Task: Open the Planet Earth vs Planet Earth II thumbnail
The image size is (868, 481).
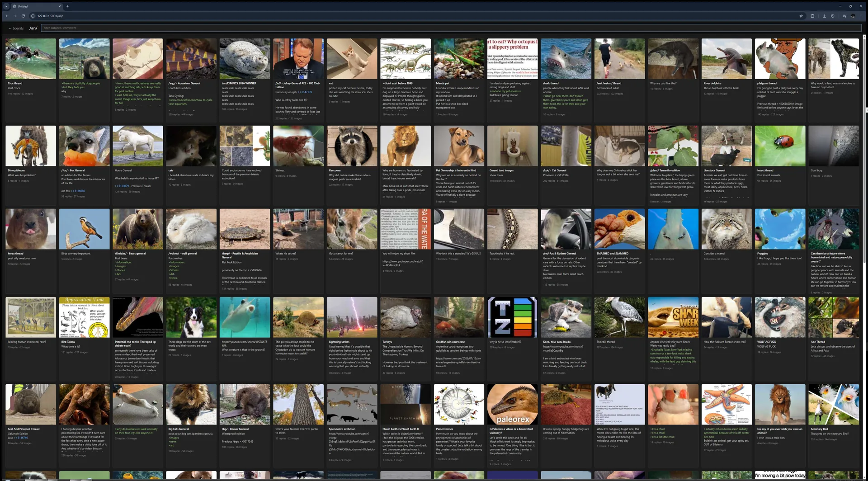Action: pyautogui.click(x=406, y=405)
